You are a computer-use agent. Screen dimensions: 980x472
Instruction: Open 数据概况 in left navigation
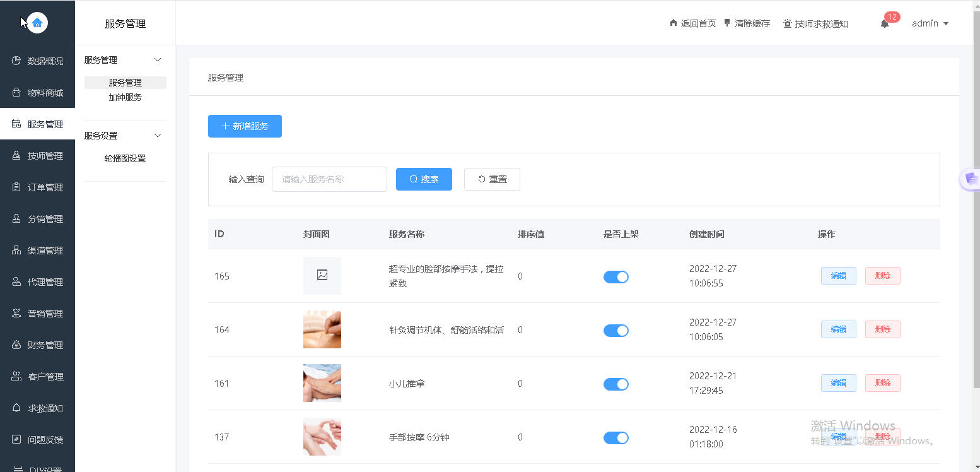click(x=37, y=61)
